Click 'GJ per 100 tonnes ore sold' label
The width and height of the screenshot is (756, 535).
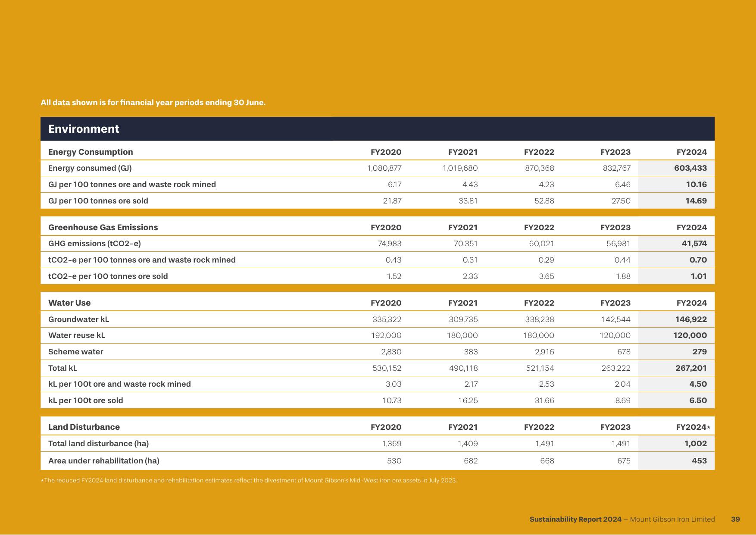98,201
